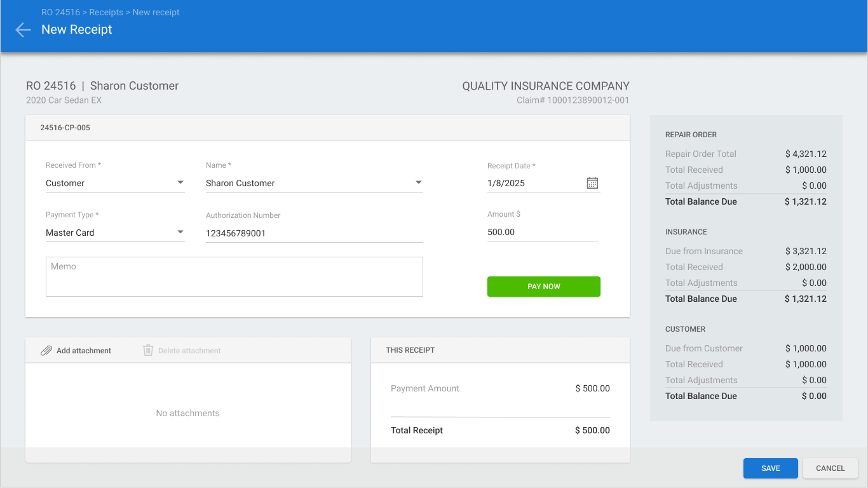The image size is (868, 488).
Task: Open the Receipt Date calendar picker
Action: click(592, 183)
